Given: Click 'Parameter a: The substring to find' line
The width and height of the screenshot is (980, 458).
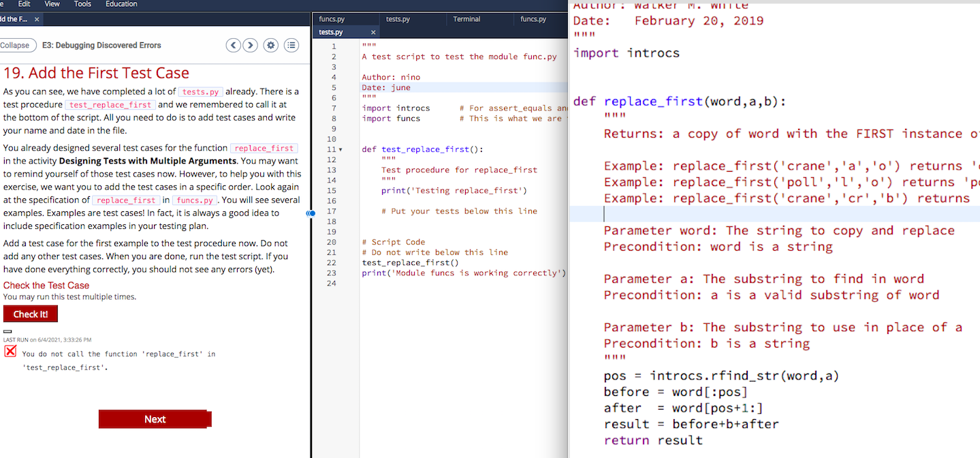Looking at the screenshot, I should click(764, 279).
